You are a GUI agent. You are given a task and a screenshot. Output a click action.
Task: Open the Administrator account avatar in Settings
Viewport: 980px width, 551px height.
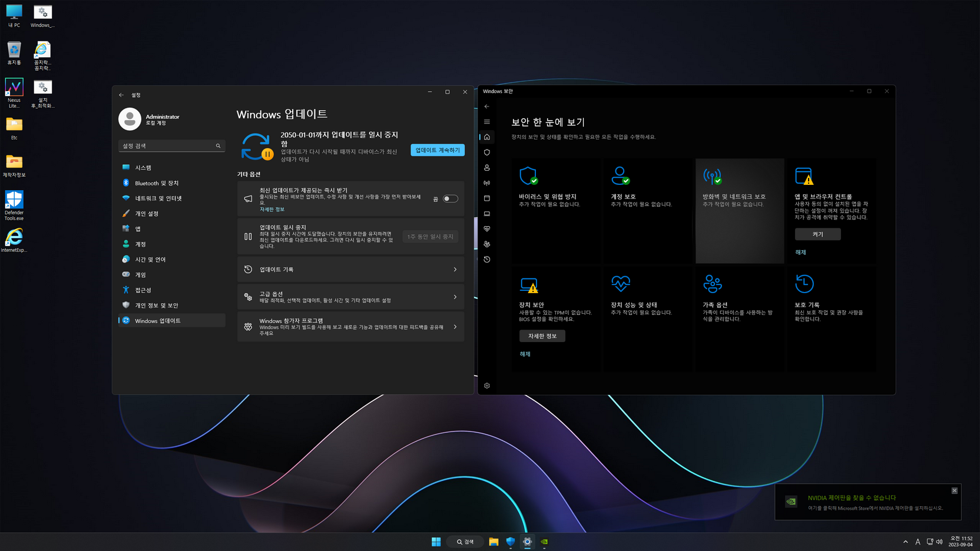point(130,119)
